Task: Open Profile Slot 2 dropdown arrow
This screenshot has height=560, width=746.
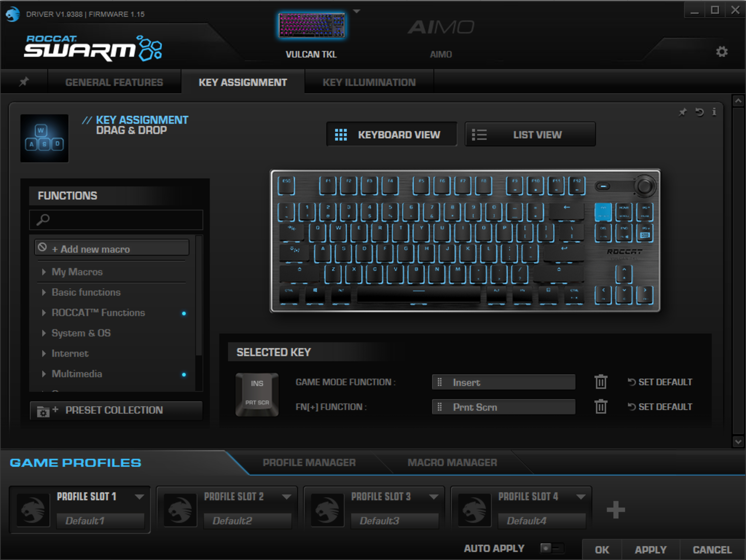Action: 287,497
